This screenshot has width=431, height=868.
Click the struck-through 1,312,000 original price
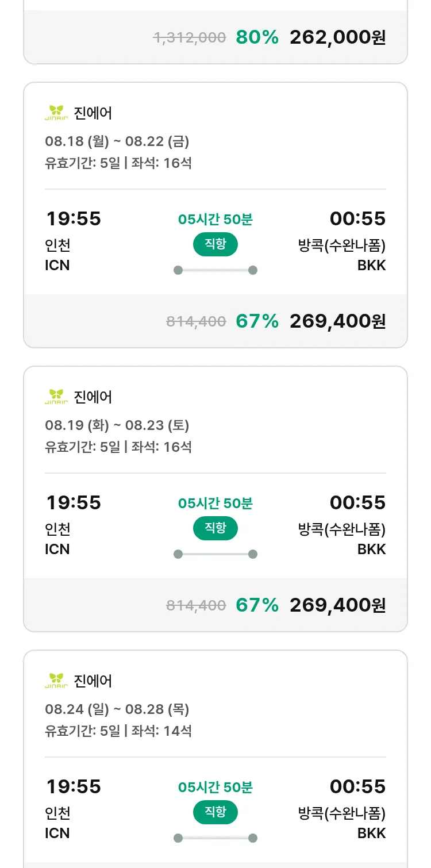190,37
